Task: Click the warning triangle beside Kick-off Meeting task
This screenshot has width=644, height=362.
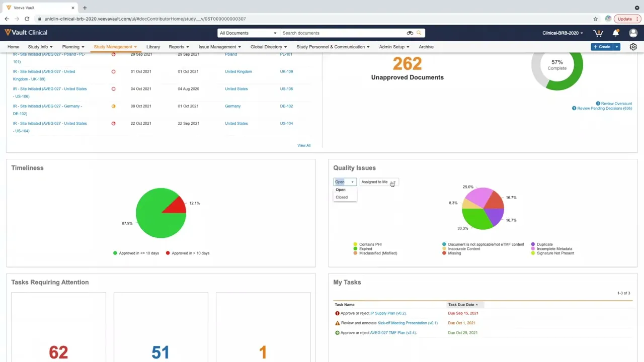Action: tap(338, 323)
